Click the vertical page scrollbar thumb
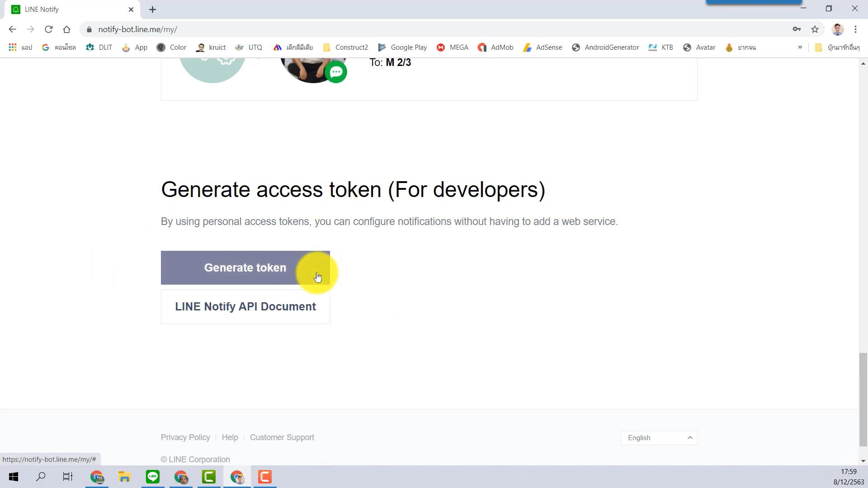868x488 pixels. 863,399
